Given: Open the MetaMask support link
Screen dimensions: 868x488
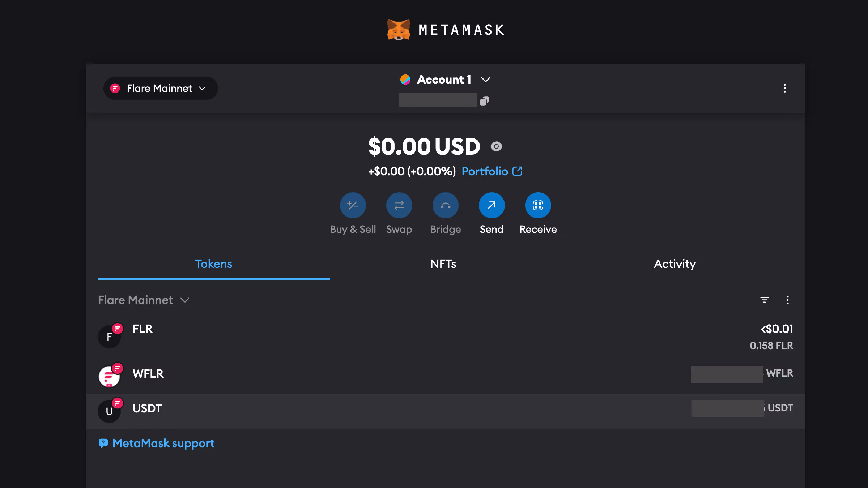Looking at the screenshot, I should (x=163, y=443).
